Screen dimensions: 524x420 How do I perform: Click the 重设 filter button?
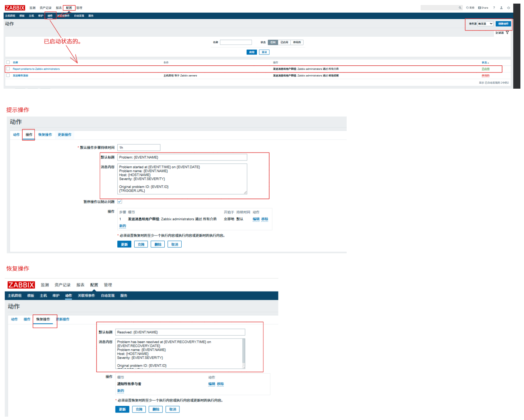[264, 52]
